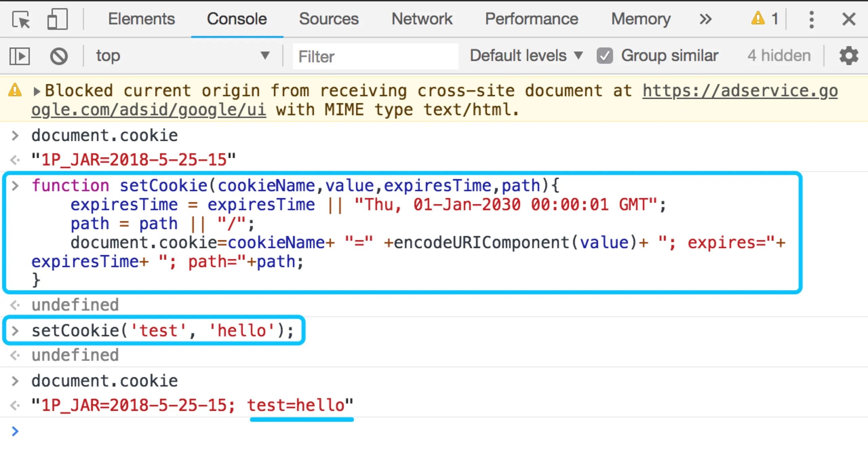
Task: Close DevTools with the X icon
Action: click(x=849, y=19)
